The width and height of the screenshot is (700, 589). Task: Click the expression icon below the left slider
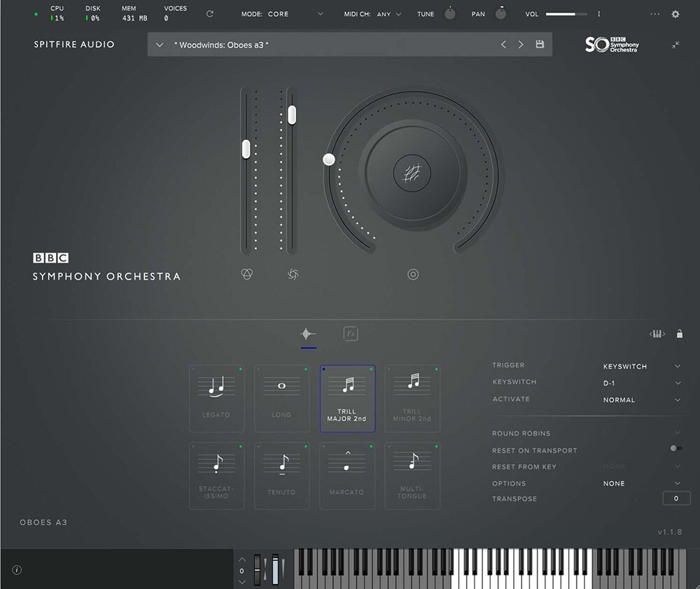click(247, 274)
